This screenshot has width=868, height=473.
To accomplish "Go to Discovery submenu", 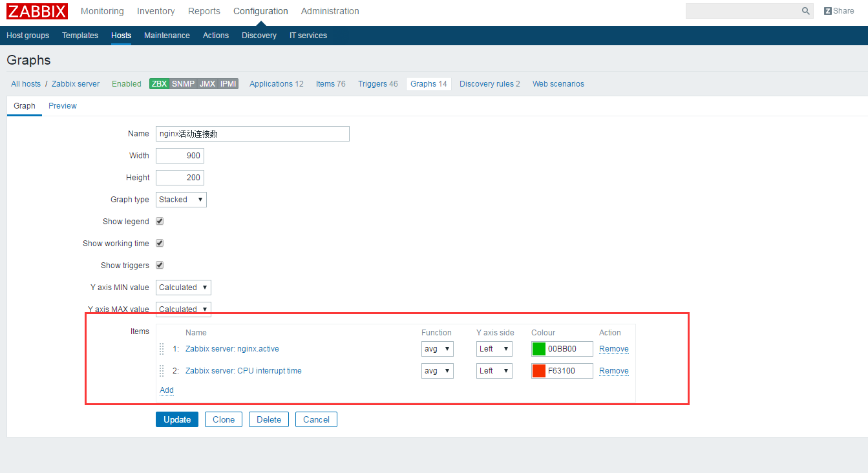I will tap(259, 36).
